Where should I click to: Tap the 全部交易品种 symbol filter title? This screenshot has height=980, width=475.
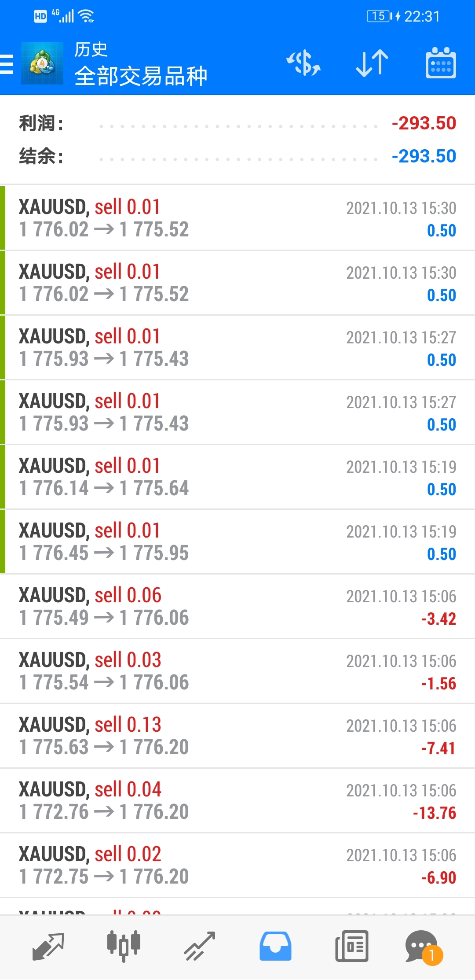141,76
